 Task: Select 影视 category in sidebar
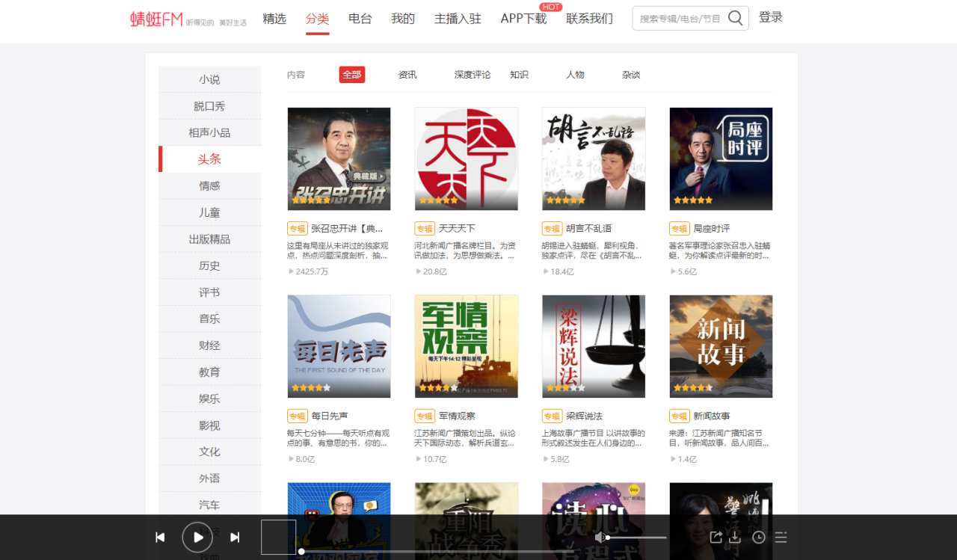pos(209,425)
